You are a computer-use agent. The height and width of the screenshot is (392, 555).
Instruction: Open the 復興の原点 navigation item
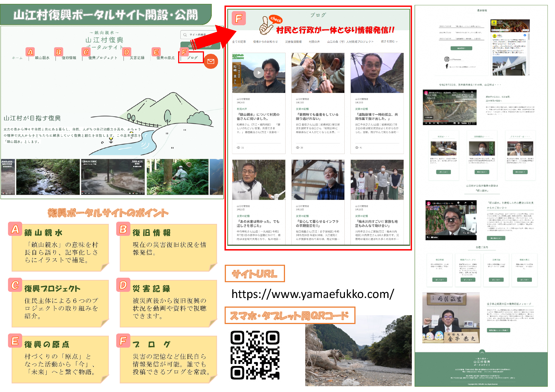[166, 58]
